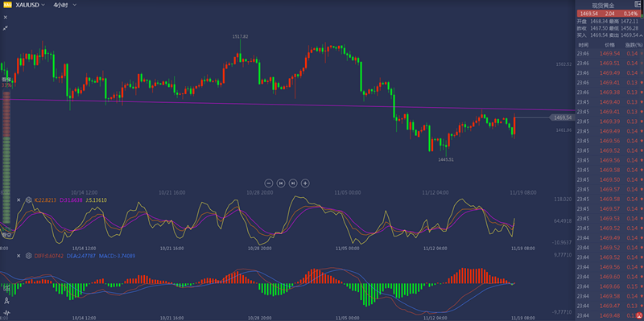The width and height of the screenshot is (644, 321).
Task: Click the 现货黄金 panel title
Action: [x=603, y=6]
